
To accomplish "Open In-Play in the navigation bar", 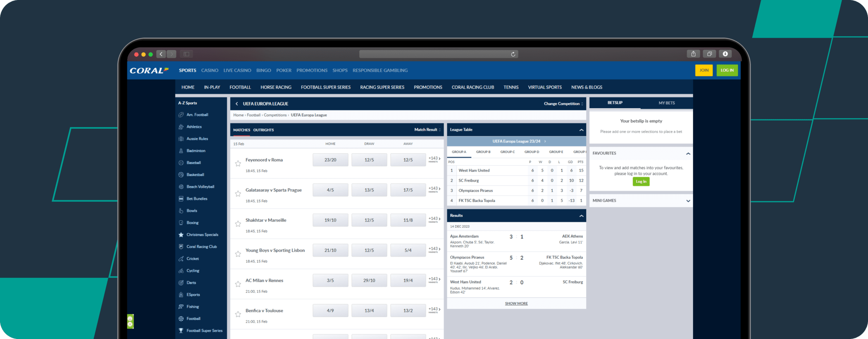I will (x=212, y=87).
